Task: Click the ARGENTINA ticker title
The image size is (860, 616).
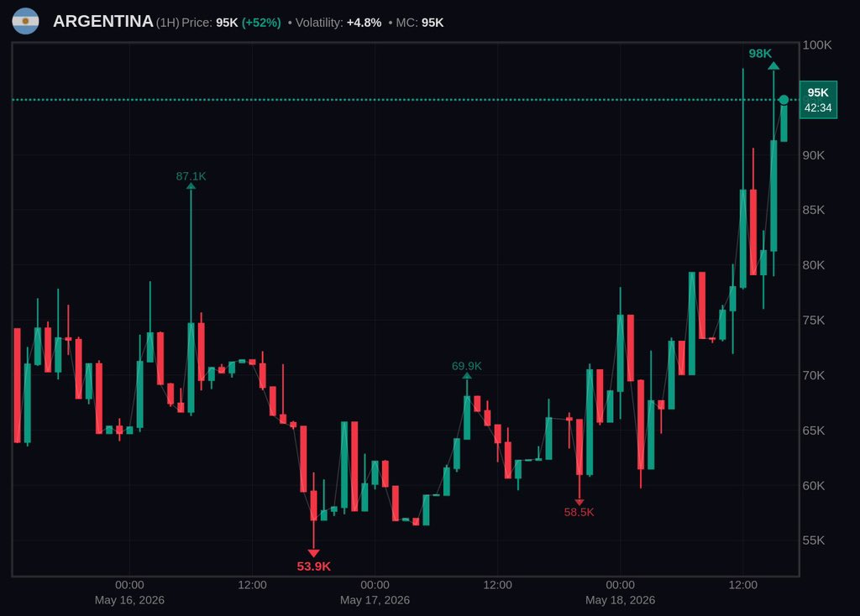Action: click(x=102, y=21)
